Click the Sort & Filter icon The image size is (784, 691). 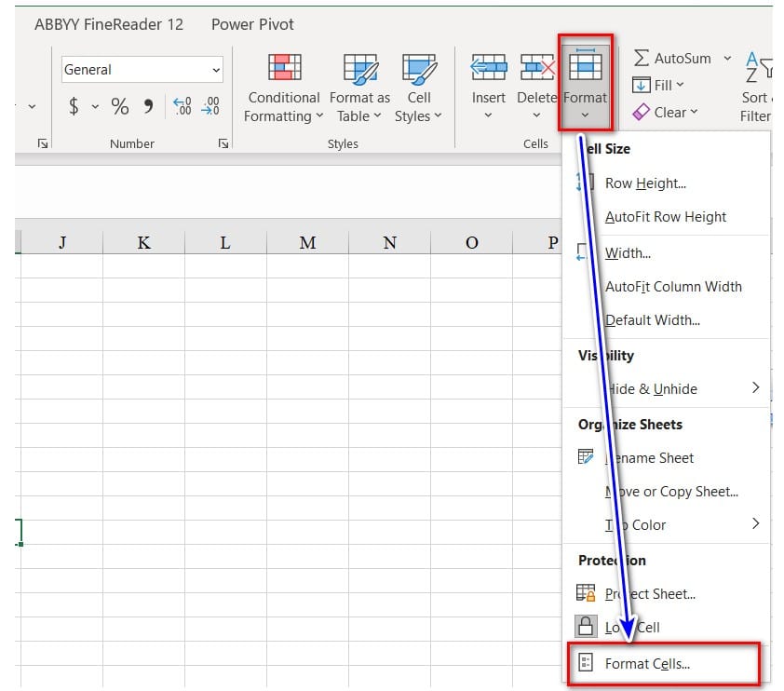point(758,67)
